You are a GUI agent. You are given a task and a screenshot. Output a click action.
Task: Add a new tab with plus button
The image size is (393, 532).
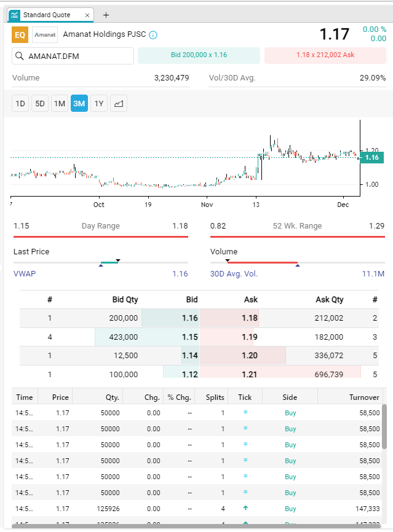click(x=106, y=15)
